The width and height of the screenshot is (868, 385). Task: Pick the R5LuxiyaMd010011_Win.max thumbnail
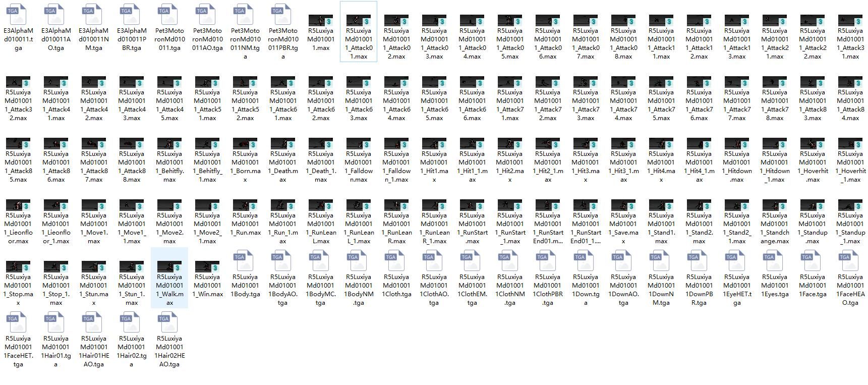[x=207, y=266]
